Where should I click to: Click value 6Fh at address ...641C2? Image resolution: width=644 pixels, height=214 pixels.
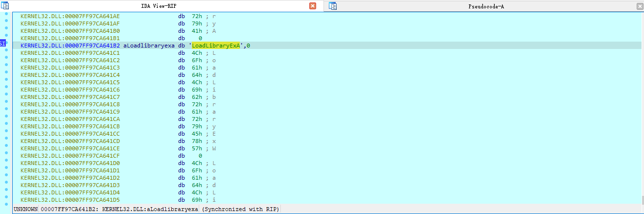[197, 60]
